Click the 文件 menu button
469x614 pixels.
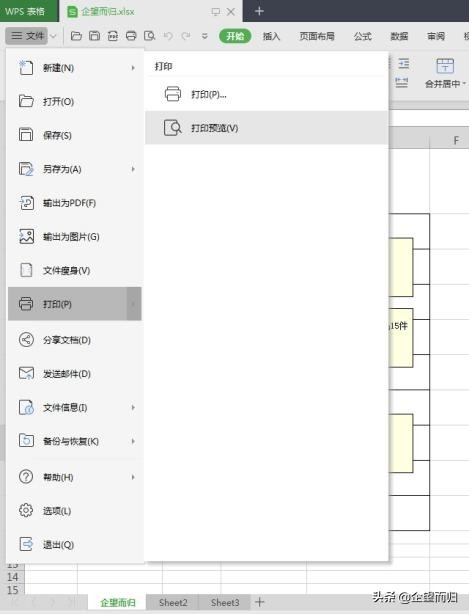click(27, 36)
